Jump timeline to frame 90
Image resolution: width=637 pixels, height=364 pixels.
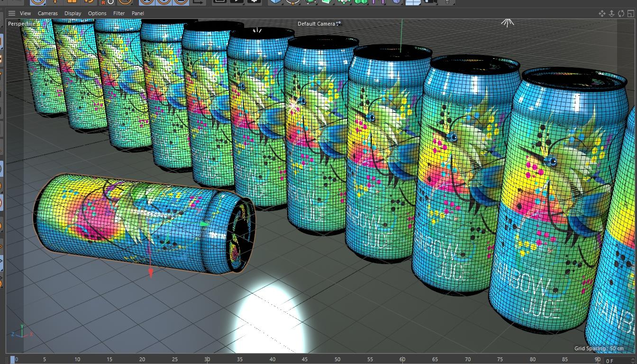[597, 359]
